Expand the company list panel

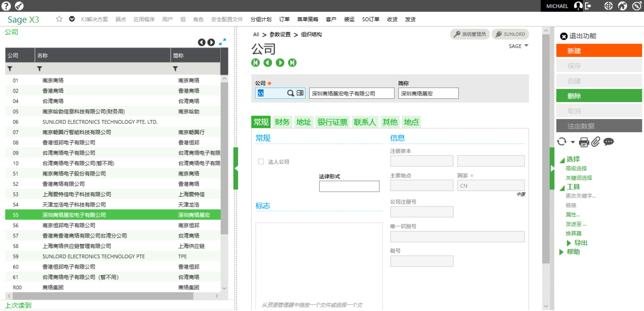click(x=222, y=42)
